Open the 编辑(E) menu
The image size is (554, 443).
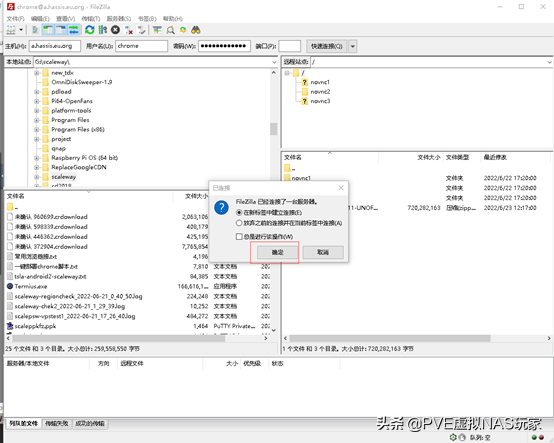point(40,19)
